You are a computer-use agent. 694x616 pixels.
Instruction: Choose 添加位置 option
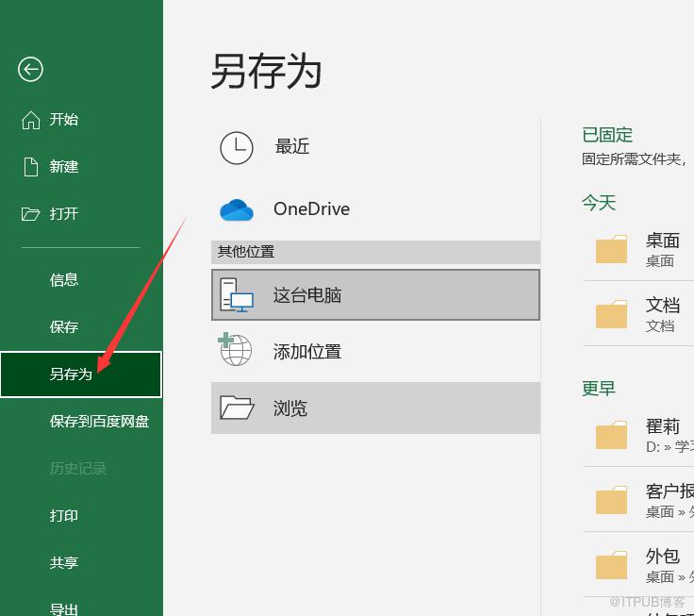point(376,352)
